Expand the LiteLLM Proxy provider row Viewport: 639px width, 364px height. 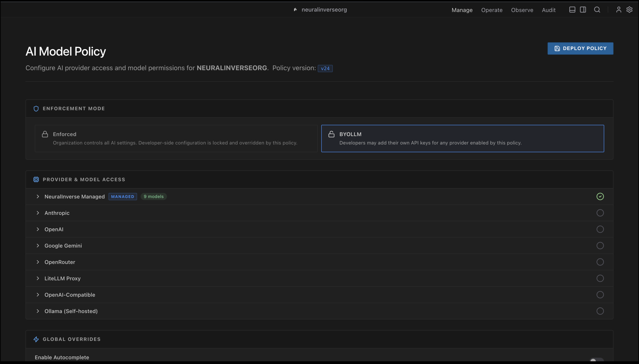[62, 278]
